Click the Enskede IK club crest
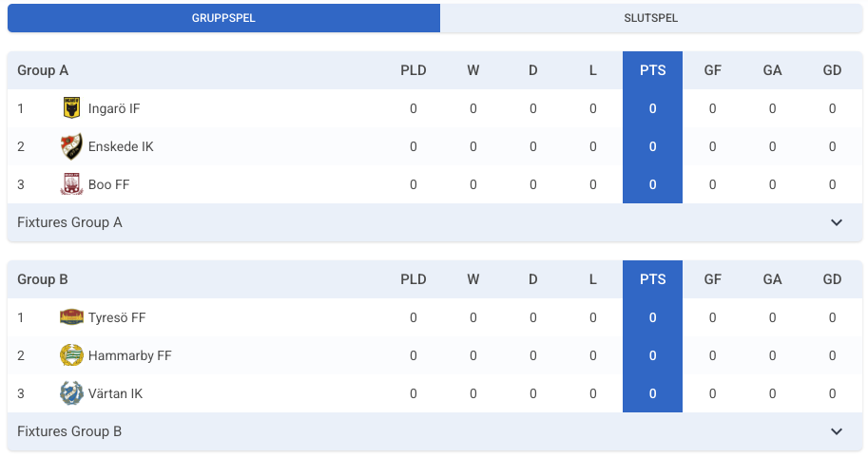868x458 pixels. [71, 146]
